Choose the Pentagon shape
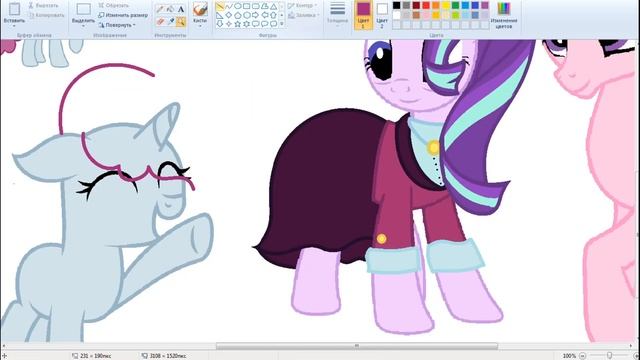The image size is (640, 360). [x=238, y=15]
